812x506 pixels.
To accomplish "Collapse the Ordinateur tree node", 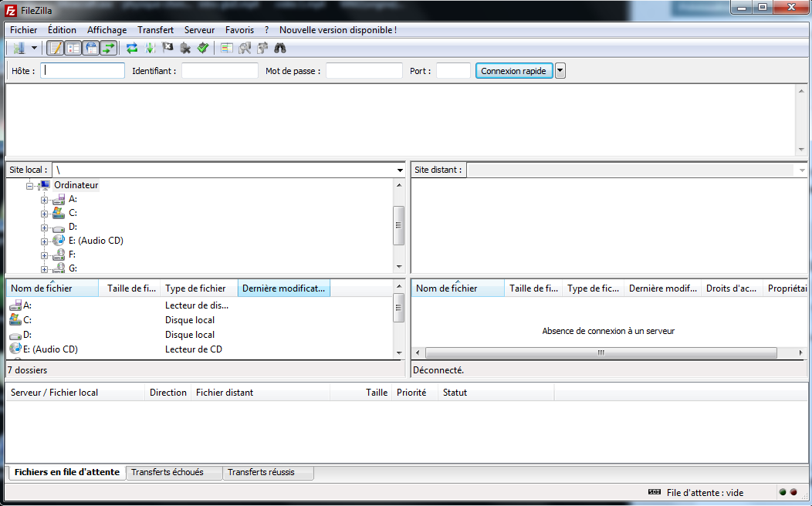I will (30, 185).
